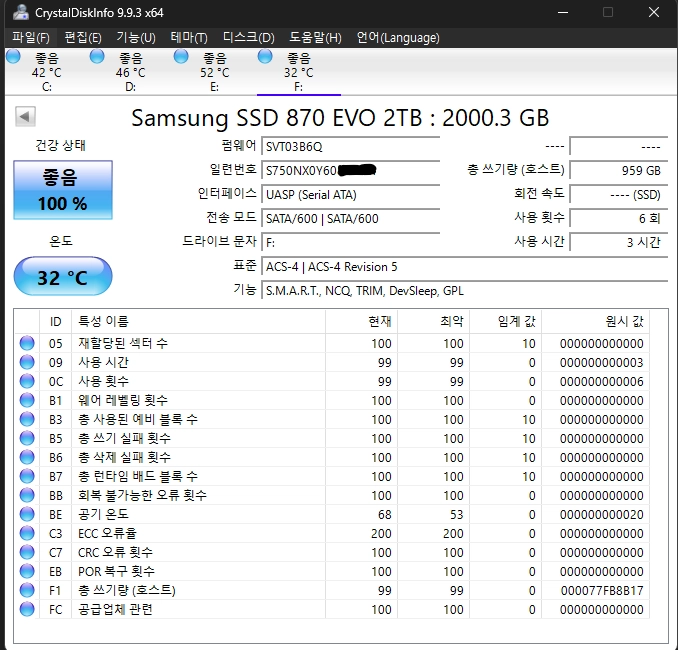Image resolution: width=678 pixels, height=650 pixels.
Task: Click the power-on count field 6 회
Action: point(619,218)
